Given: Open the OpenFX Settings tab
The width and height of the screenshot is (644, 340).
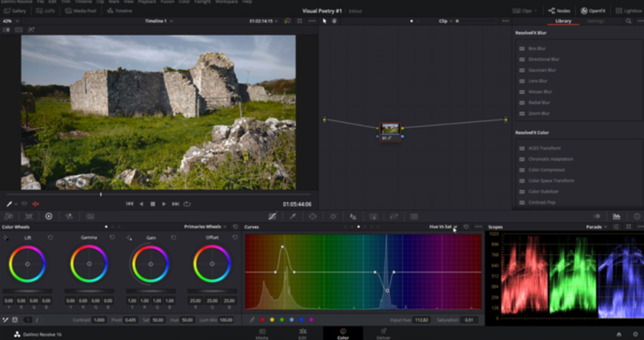Looking at the screenshot, I should click(595, 21).
